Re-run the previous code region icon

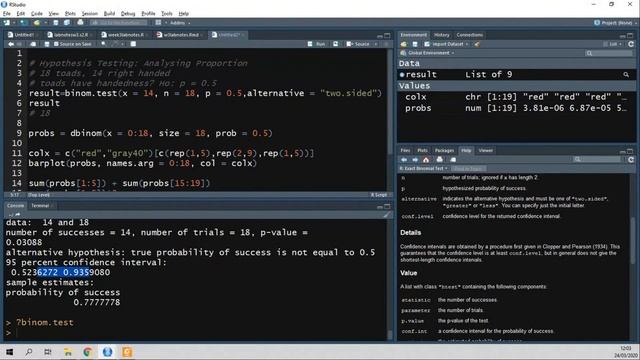pyautogui.click(x=336, y=44)
